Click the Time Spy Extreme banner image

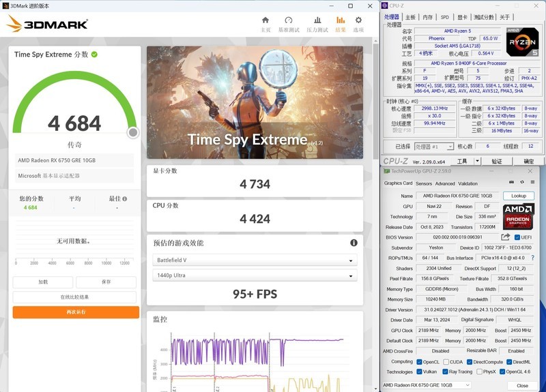pyautogui.click(x=255, y=102)
